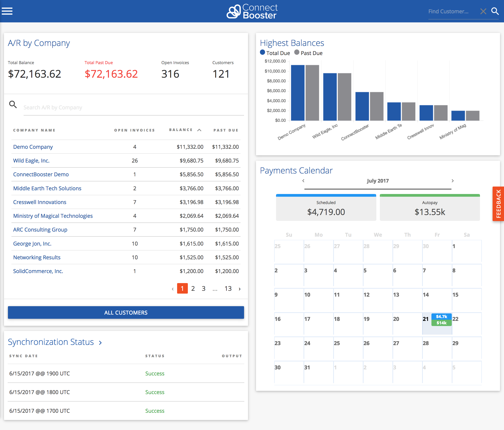Open SolidCommerce, Inc. link
Screen dimensions: 504x430
[x=38, y=271]
